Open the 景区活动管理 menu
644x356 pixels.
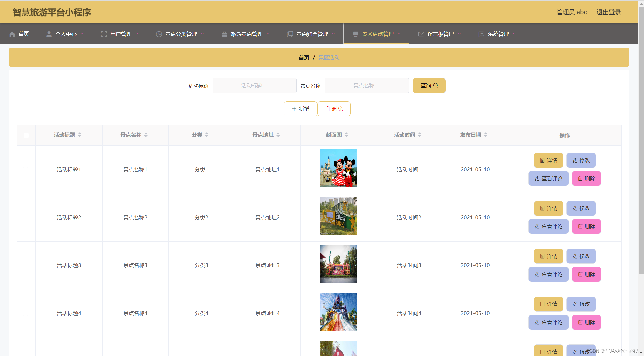click(376, 34)
